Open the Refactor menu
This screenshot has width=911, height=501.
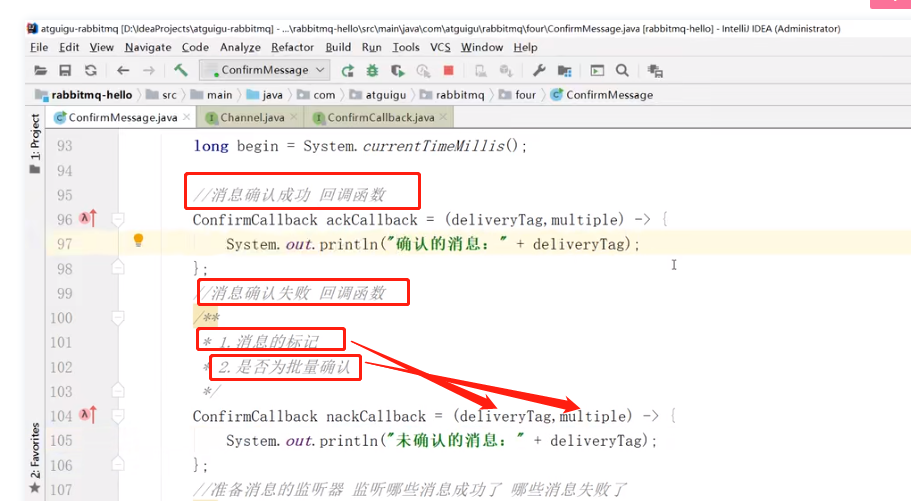pyautogui.click(x=292, y=47)
